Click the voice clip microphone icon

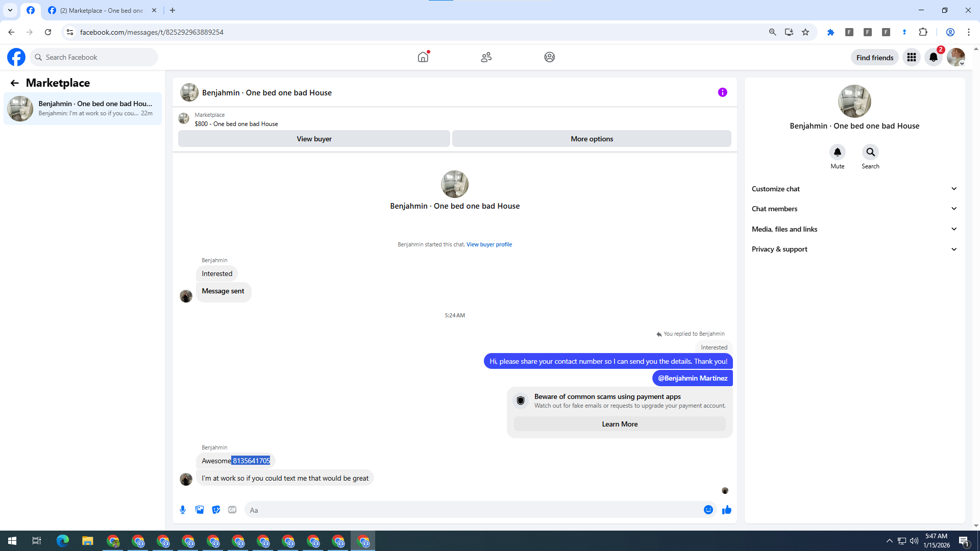(x=183, y=510)
